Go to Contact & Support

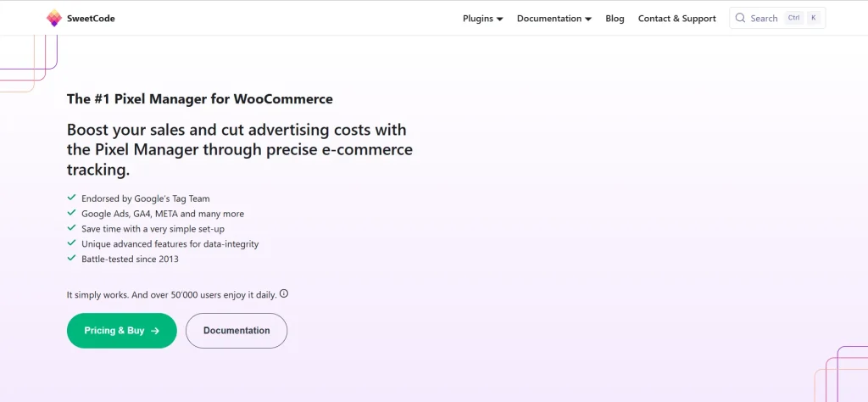(x=677, y=19)
